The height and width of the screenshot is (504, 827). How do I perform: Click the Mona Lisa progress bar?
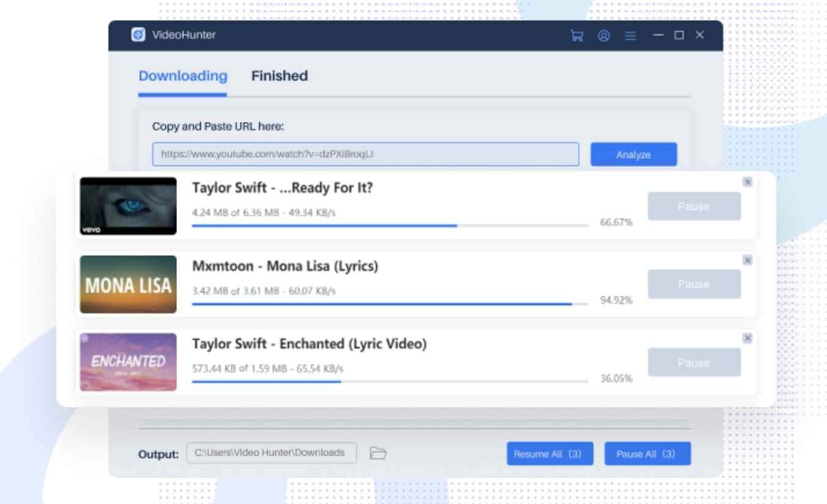390,304
